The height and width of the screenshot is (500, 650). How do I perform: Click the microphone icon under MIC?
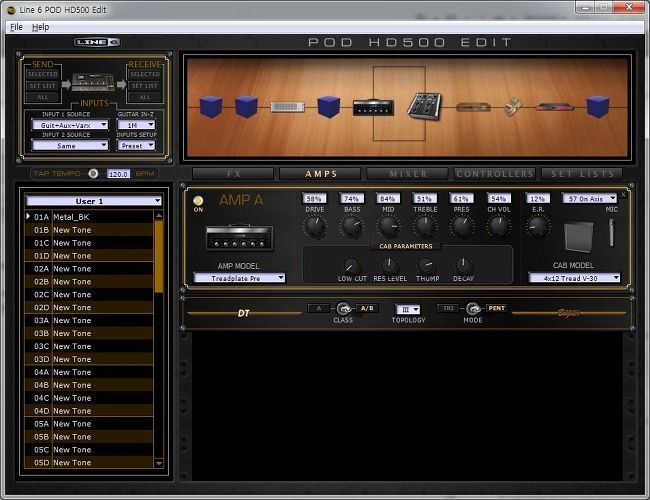[611, 233]
